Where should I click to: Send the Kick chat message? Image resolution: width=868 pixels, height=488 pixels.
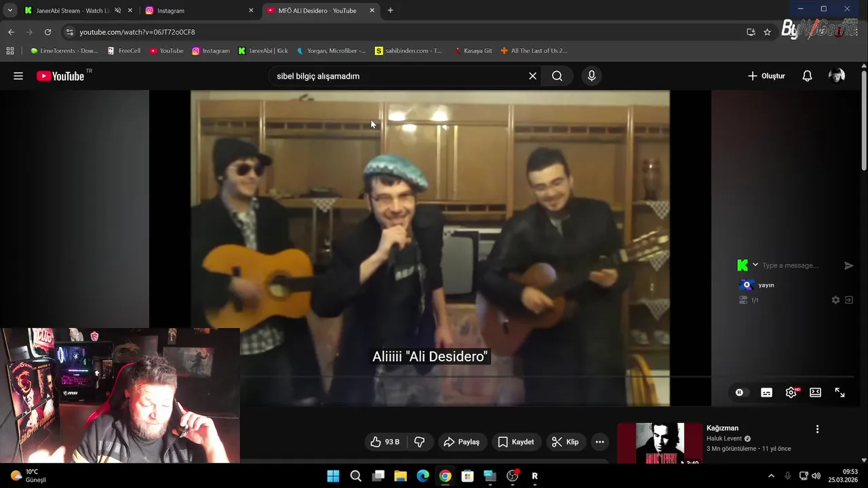tap(848, 266)
